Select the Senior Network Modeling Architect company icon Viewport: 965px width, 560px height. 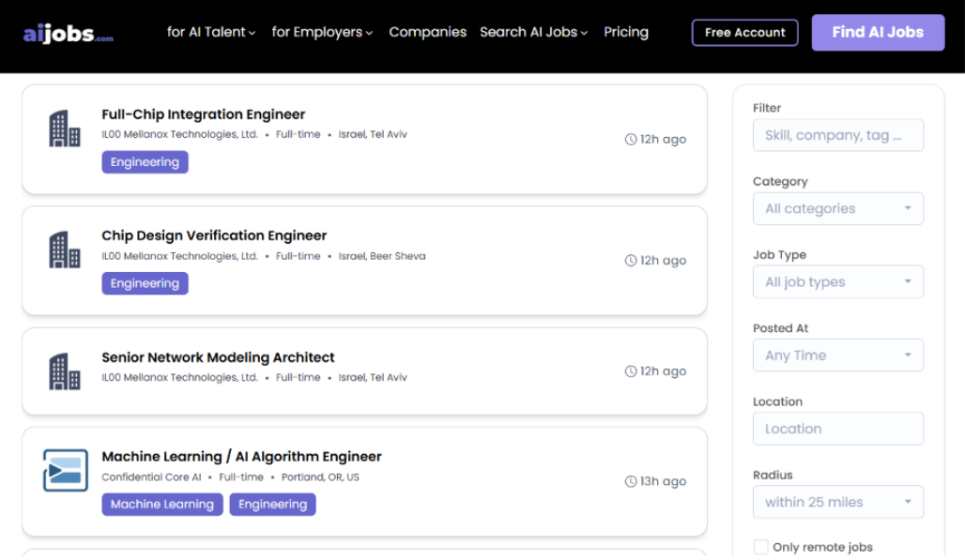pos(65,371)
